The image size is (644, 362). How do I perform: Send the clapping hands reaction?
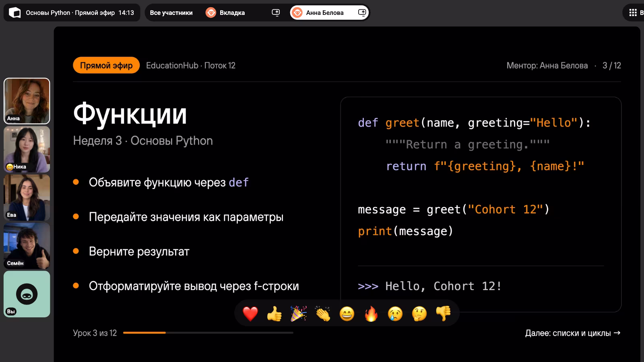(x=323, y=314)
